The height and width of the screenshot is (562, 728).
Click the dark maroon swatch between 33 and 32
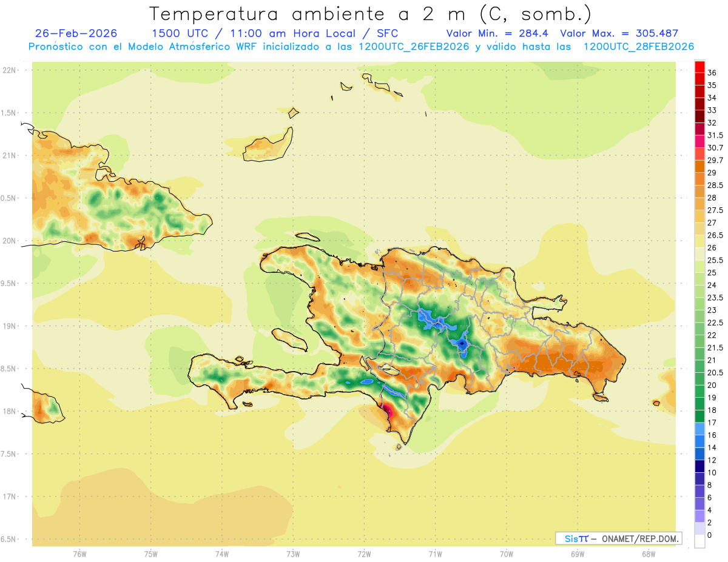(x=699, y=116)
